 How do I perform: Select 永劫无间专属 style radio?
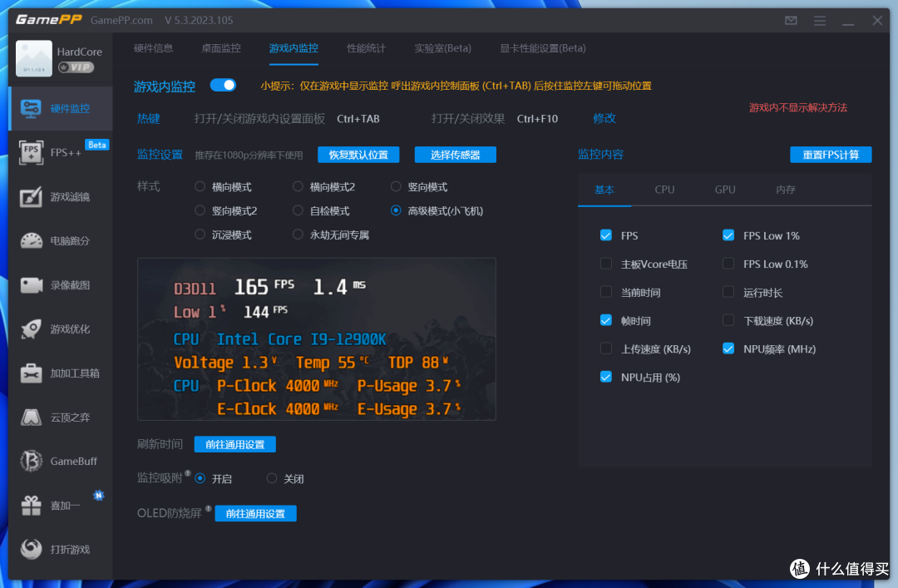[x=298, y=235]
